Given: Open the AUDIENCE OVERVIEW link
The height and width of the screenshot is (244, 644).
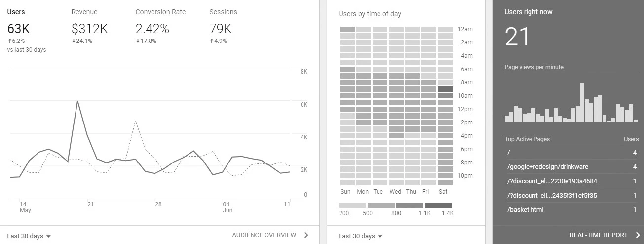Looking at the screenshot, I should coord(264,235).
